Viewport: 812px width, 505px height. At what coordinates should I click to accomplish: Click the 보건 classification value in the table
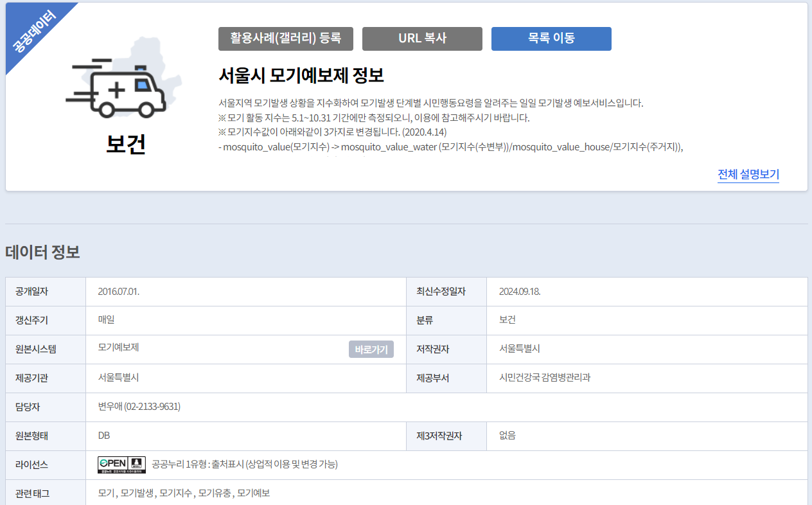tap(507, 320)
